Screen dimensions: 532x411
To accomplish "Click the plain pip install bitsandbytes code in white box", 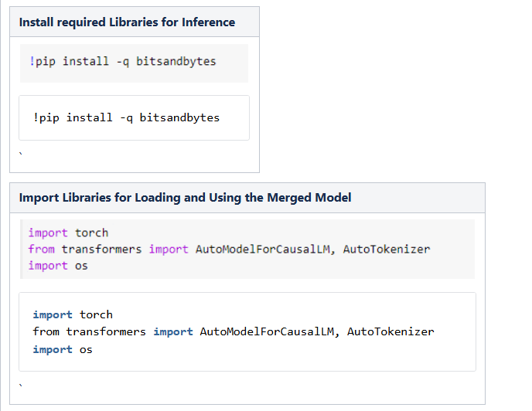I will 126,117.
